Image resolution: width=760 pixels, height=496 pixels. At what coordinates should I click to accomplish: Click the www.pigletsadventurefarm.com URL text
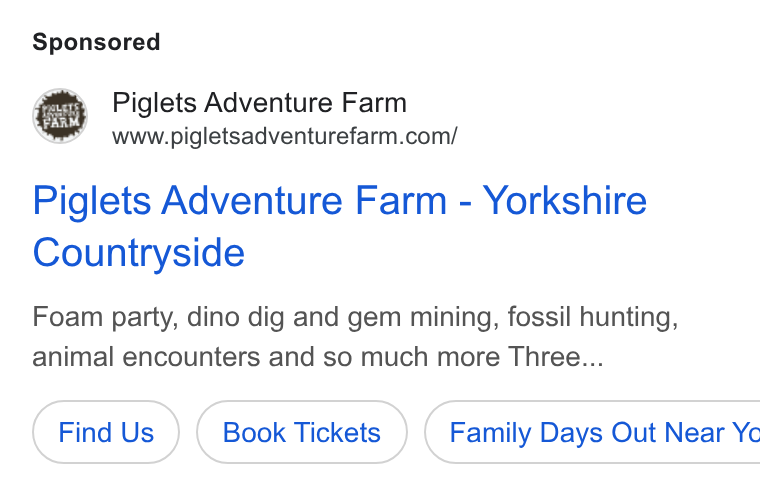[x=285, y=136]
